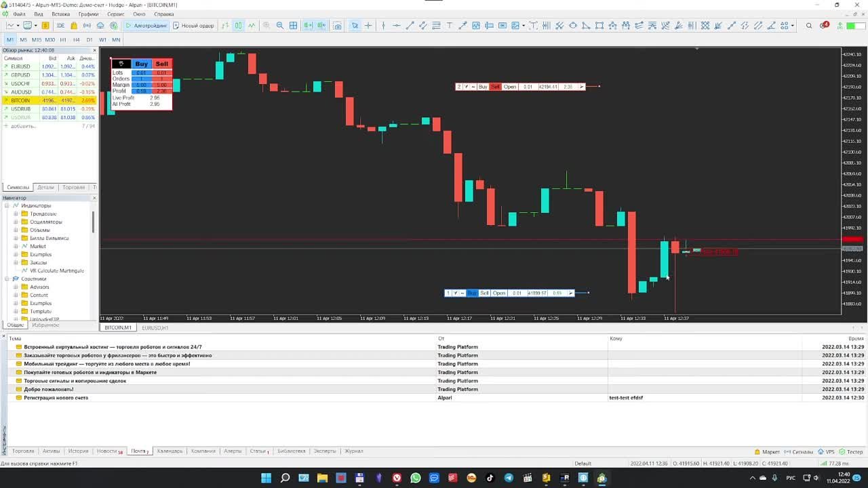The image size is (868, 488).
Task: Switch to the История tab
Action: (78, 451)
